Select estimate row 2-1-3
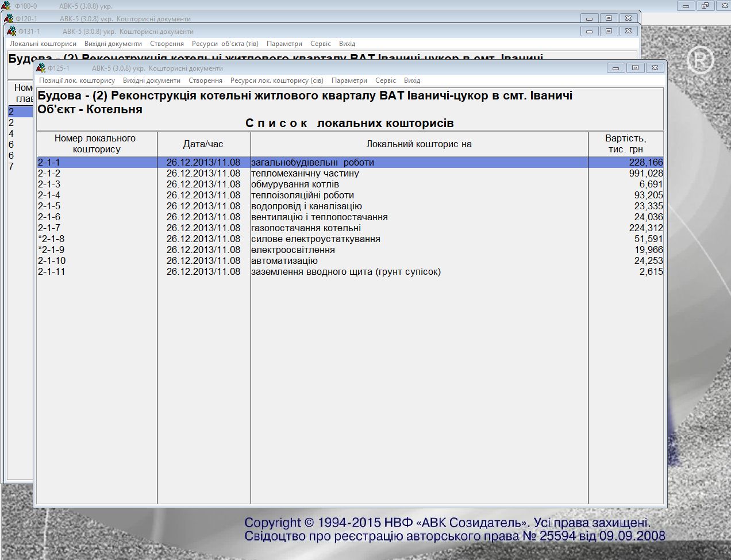The height and width of the screenshot is (560, 731). click(350, 184)
